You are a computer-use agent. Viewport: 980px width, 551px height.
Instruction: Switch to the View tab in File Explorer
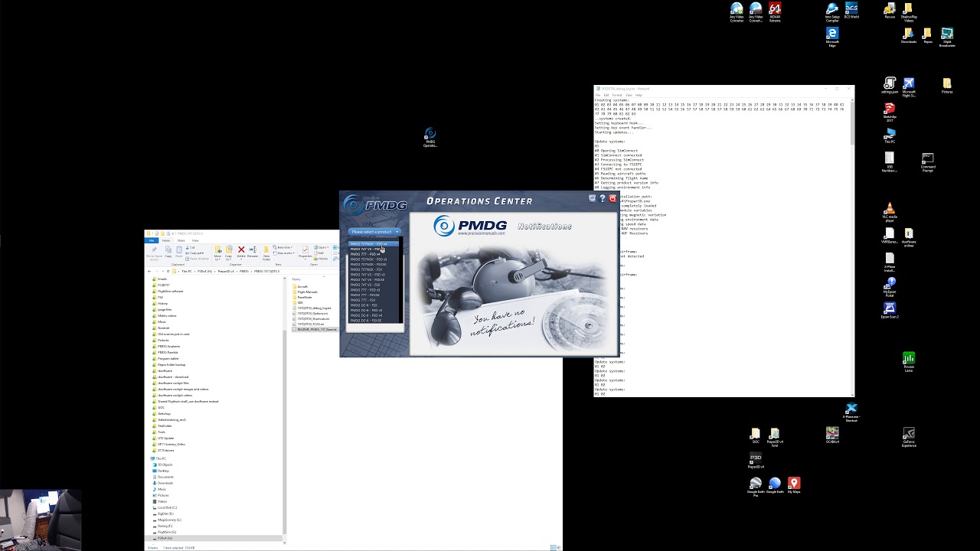pyautogui.click(x=194, y=240)
